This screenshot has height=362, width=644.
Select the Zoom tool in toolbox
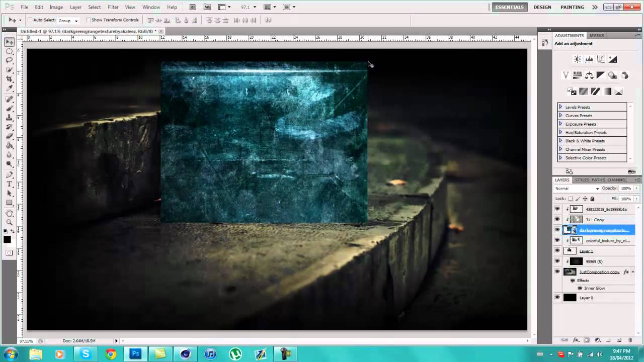[x=10, y=222]
